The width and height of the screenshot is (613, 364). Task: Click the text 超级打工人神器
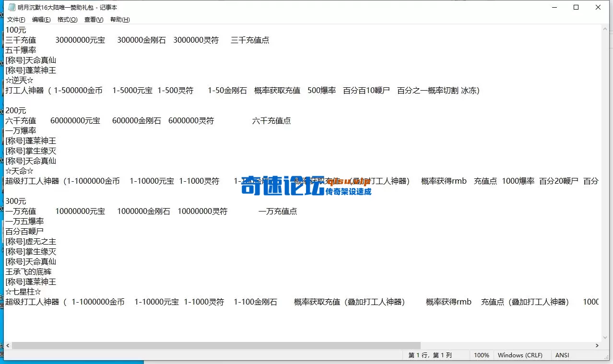32,302
